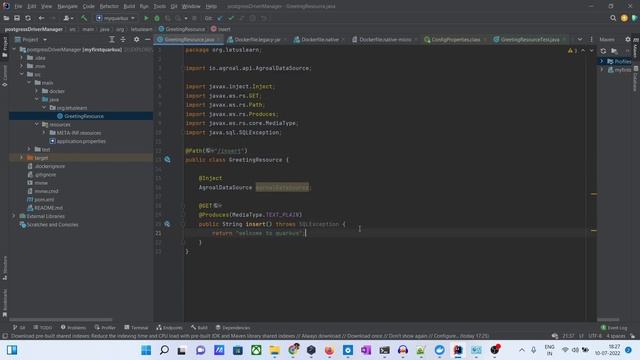Switch to Dockerfile.native-micro tab
Screen dimensions: 640x360
(385, 40)
